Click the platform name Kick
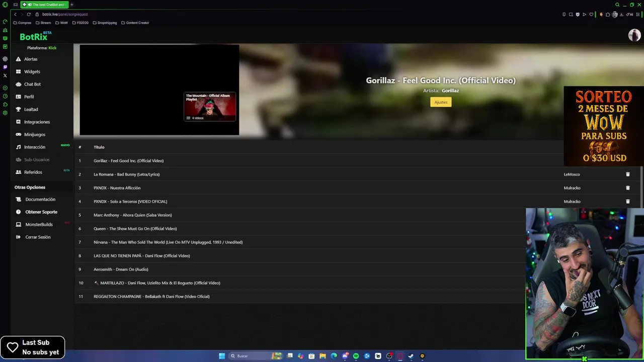This screenshot has width=644, height=362. [52, 48]
